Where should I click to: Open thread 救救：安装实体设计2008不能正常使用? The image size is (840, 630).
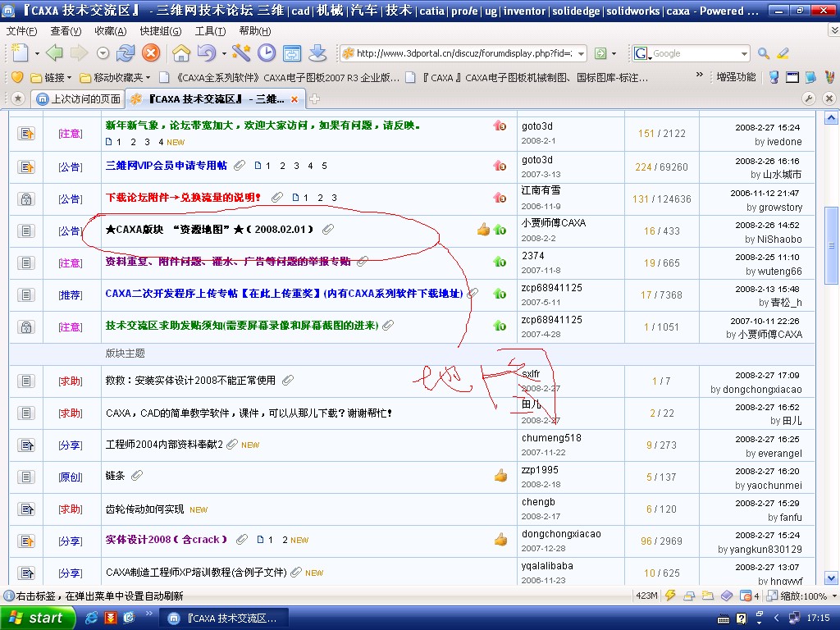(x=190, y=381)
